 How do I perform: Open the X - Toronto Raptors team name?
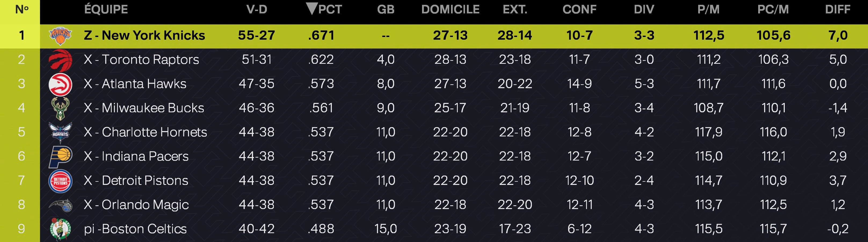point(141,59)
